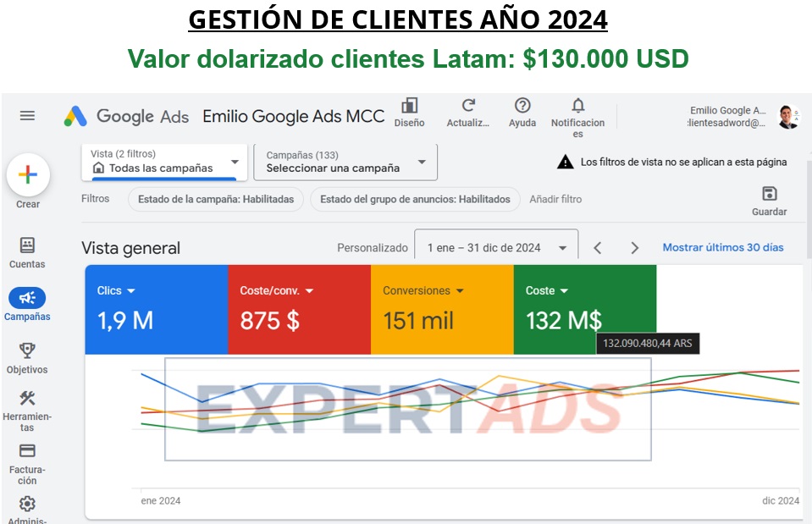Click the filter warning triangle icon
The image size is (812, 524).
[x=565, y=162]
